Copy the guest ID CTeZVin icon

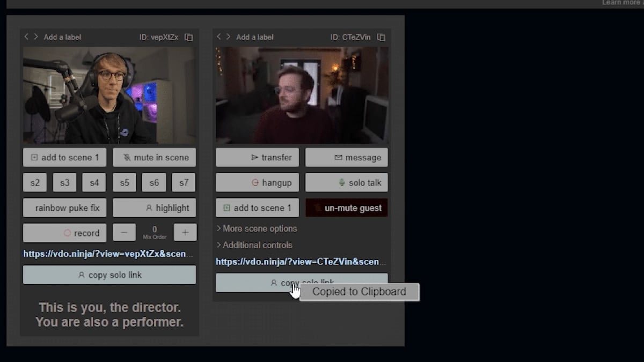(381, 37)
